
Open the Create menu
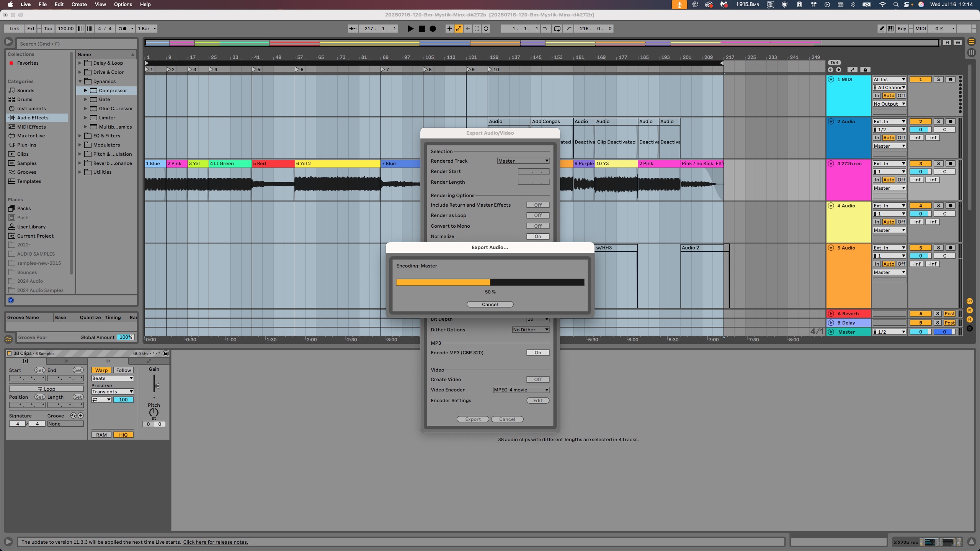[78, 4]
